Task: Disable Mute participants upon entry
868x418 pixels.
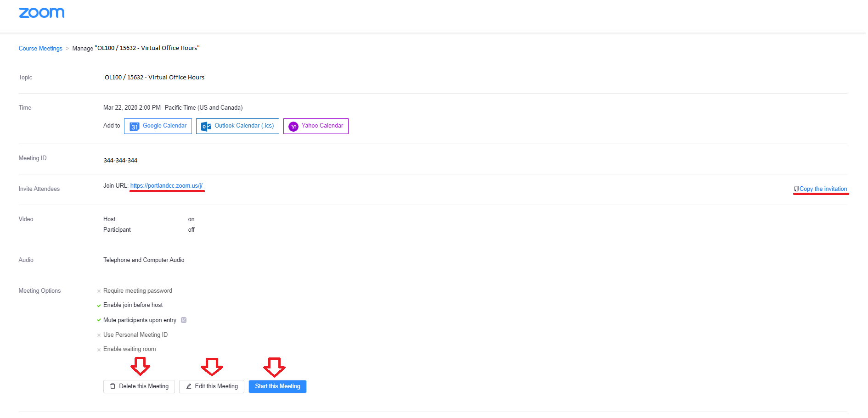Action: (x=99, y=320)
